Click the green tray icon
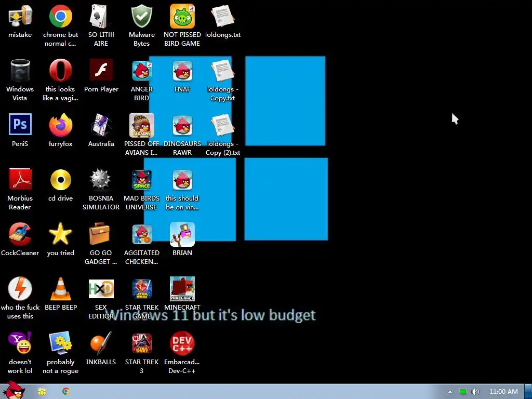This screenshot has height=399, width=532. (463, 392)
